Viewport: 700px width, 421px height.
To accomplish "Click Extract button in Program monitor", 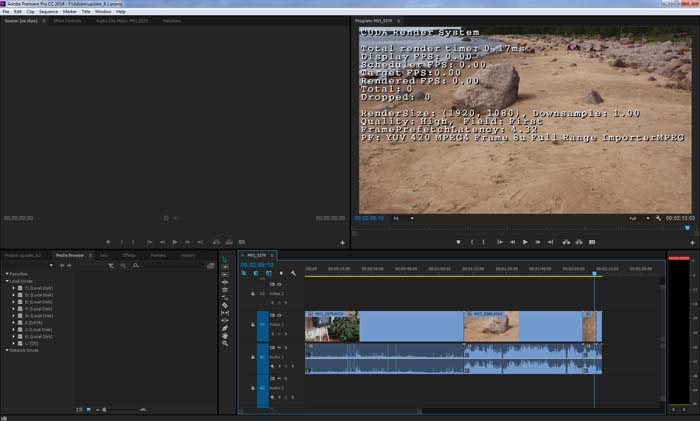I will [x=579, y=242].
